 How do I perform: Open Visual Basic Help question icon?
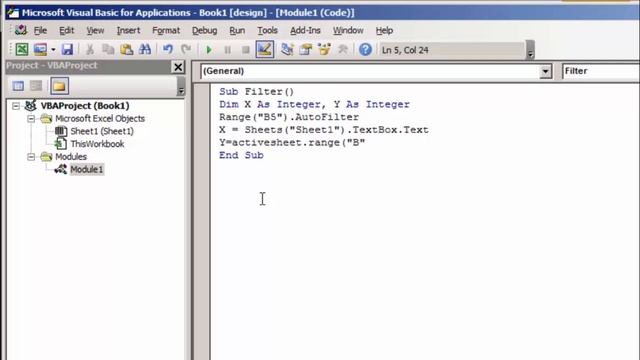click(365, 50)
